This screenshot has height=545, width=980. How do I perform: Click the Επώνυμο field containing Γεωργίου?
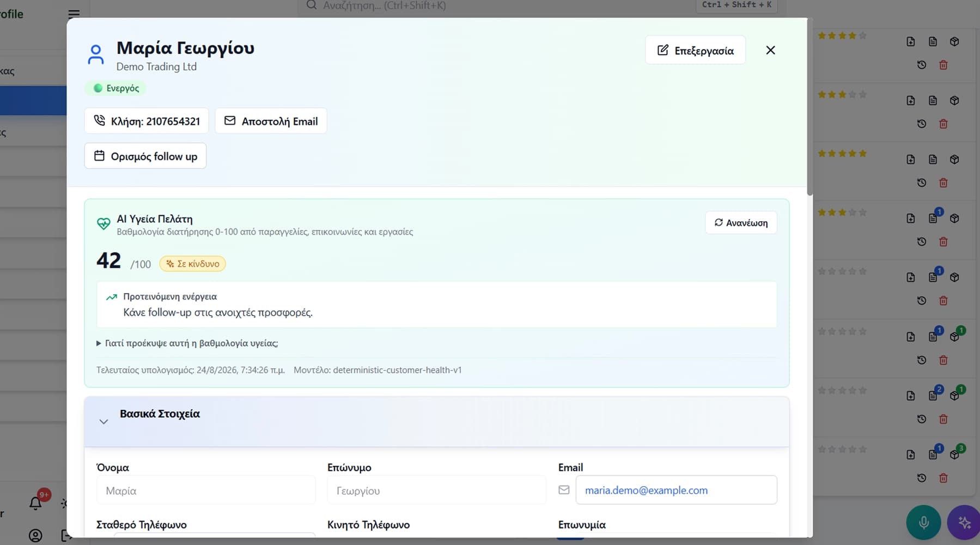tap(436, 490)
